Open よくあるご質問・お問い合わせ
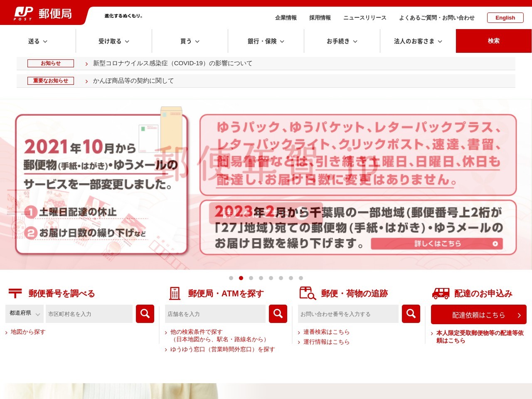The image size is (532, 399). coord(437,18)
